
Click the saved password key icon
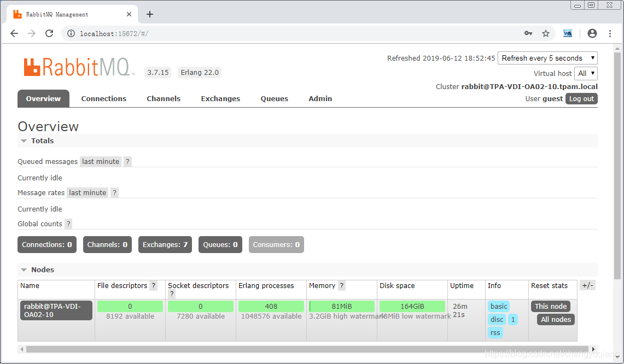tap(528, 33)
